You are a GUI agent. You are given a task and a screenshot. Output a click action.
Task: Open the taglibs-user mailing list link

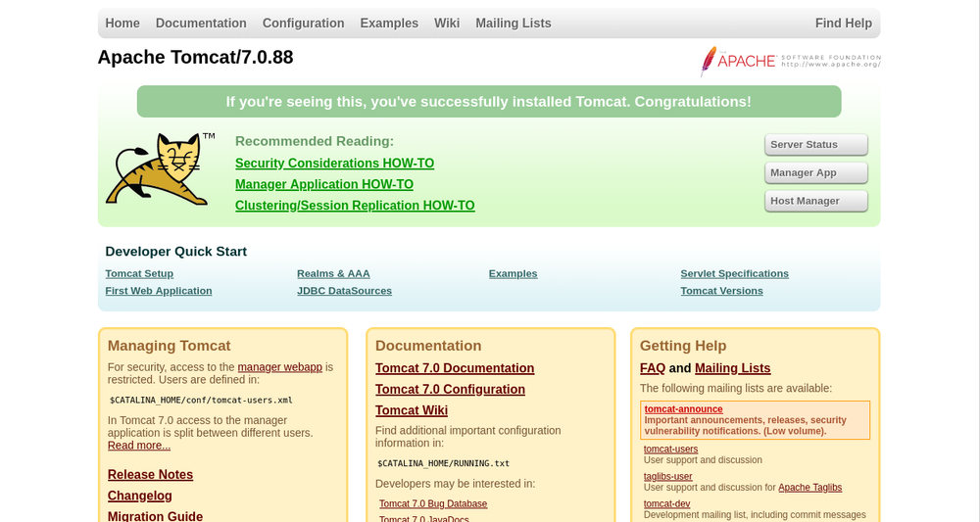pyautogui.click(x=667, y=476)
